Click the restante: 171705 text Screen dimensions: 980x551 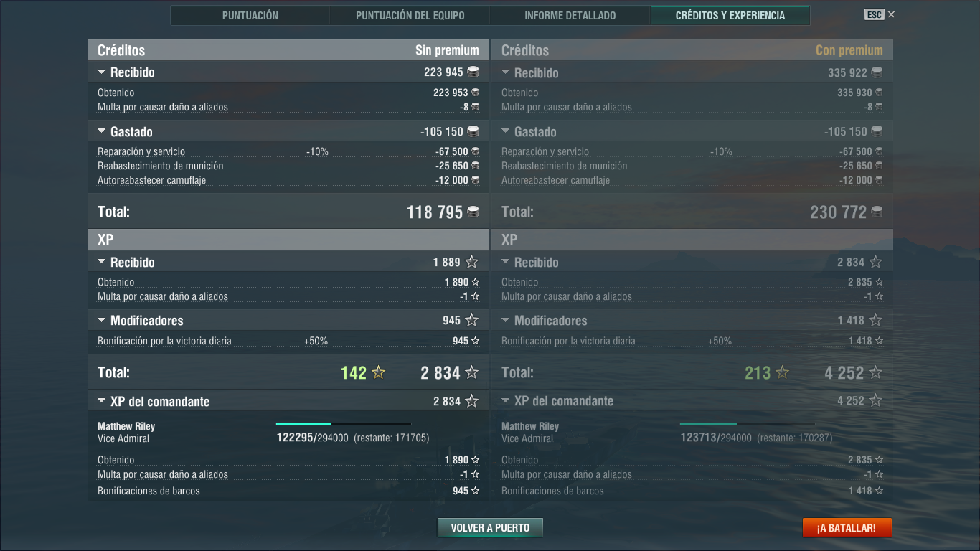[x=392, y=438]
